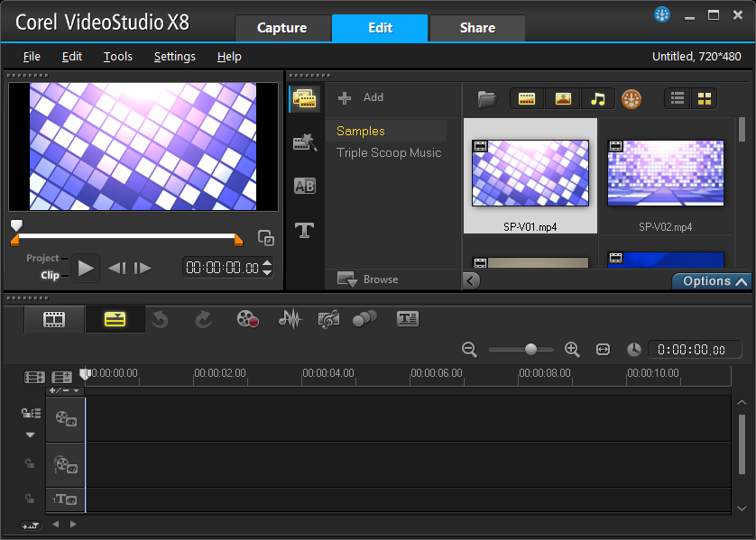Increase preview timecode with up stepper
Image resolution: width=756 pixels, height=540 pixels.
(267, 262)
